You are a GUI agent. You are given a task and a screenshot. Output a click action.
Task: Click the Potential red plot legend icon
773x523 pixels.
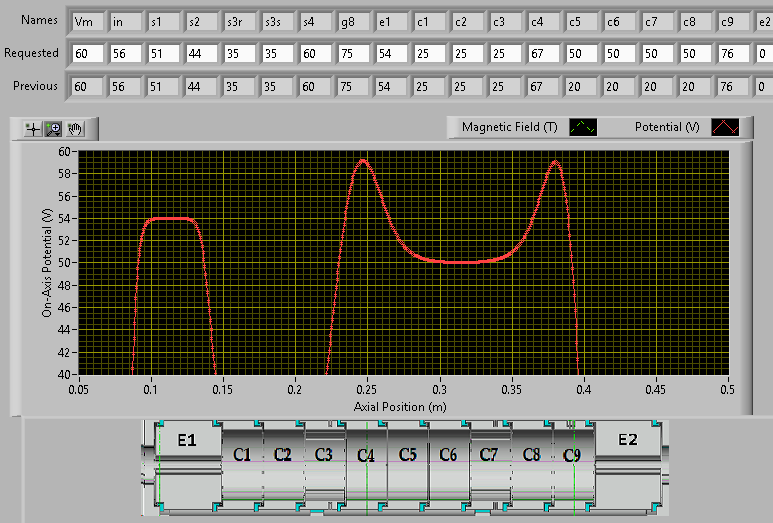[x=725, y=127]
